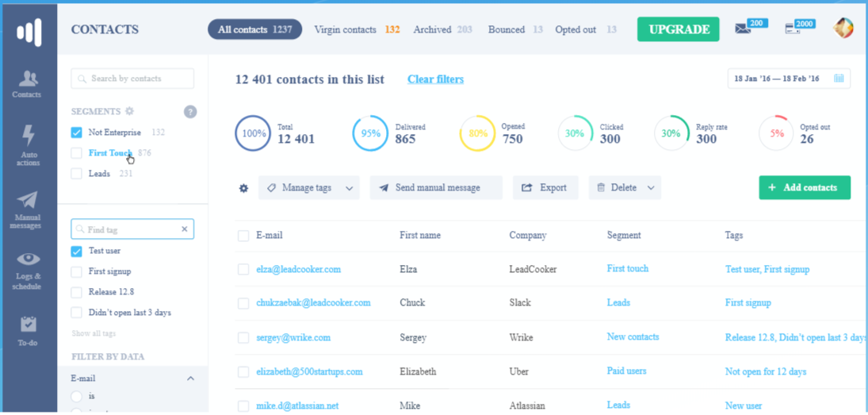The height and width of the screenshot is (415, 868).
Task: Check the Release 12.8 tag
Action: click(x=76, y=292)
